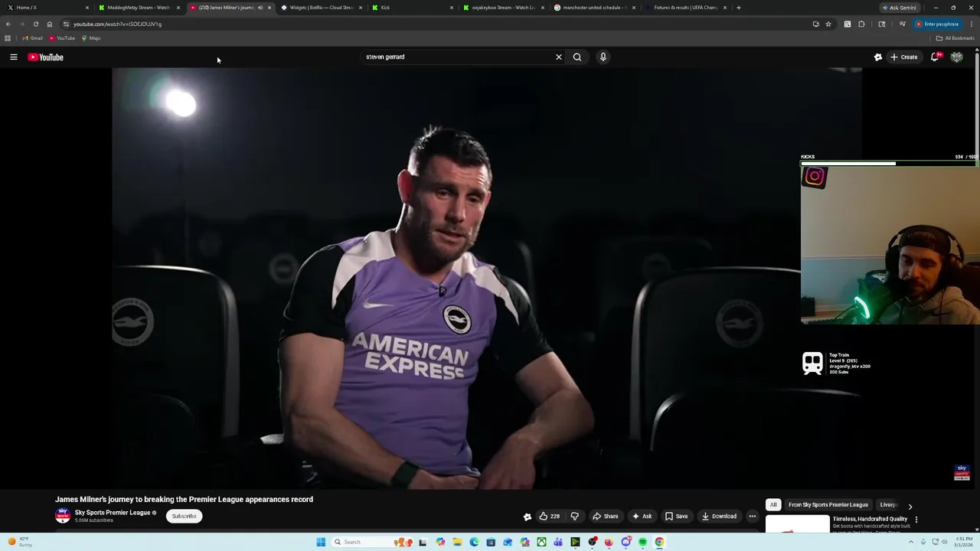Viewport: 980px width, 551px height.
Task: Start voice search with microphone icon
Action: (603, 57)
